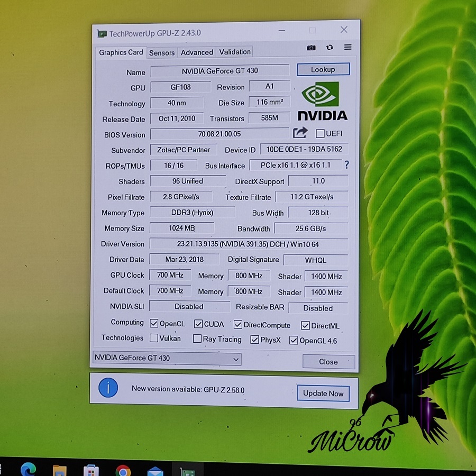Expand the NVIDIA GeForce GT 430 dropdown
This screenshot has height=476, width=476.
236,359
